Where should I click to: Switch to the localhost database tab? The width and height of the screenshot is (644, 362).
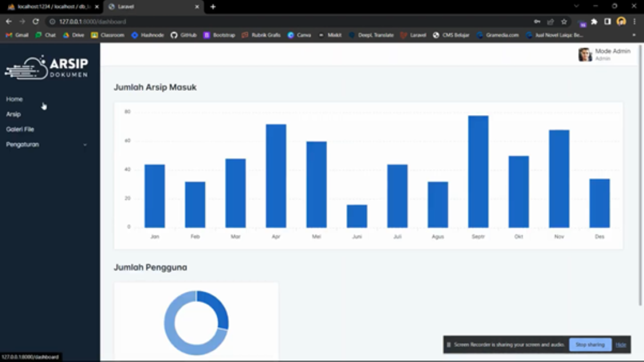pos(51,7)
